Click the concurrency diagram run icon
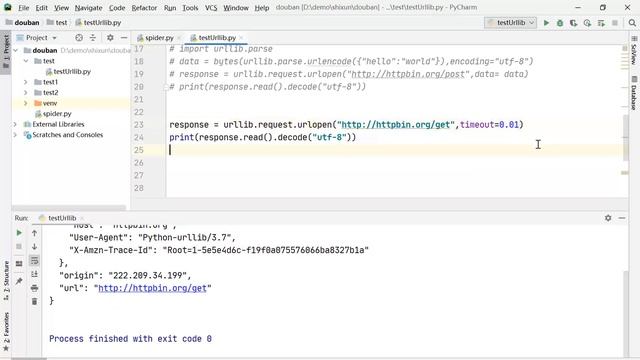Viewport: 640px width, 360px height. click(x=601, y=23)
